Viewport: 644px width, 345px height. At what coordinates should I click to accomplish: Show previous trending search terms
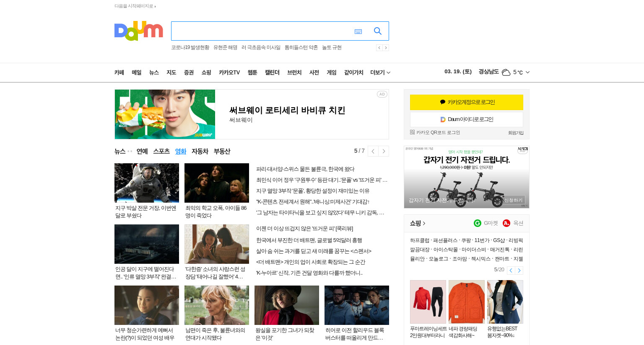point(379,48)
